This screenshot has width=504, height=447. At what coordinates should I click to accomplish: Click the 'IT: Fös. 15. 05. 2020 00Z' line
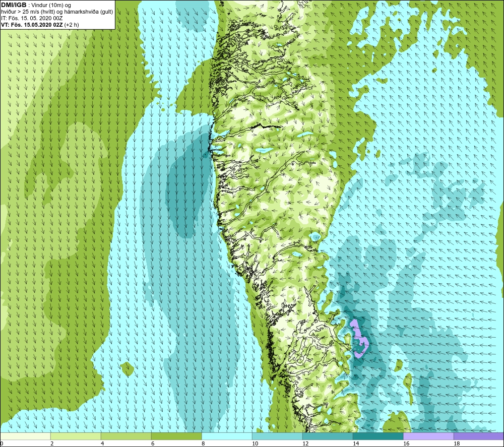(31, 18)
